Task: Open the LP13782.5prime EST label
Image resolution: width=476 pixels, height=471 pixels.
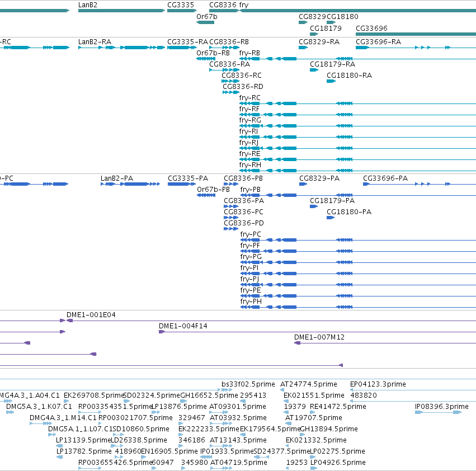Action: [x=84, y=451]
